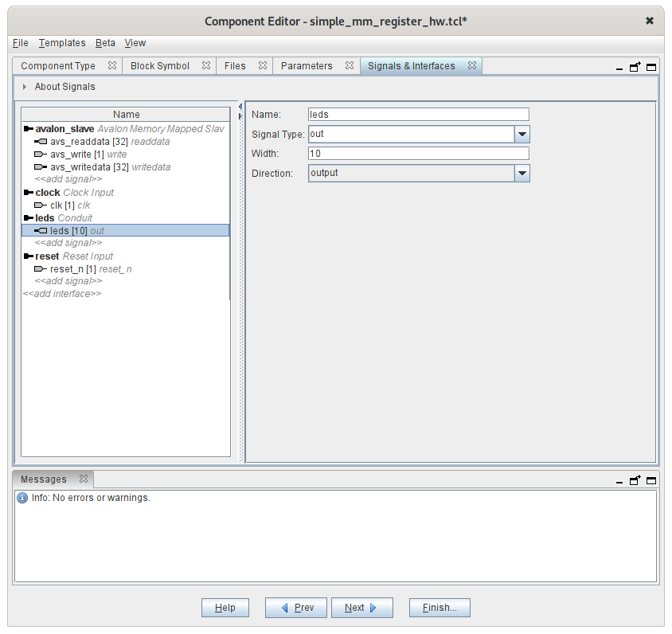Close the Component Type tab via its X icon
672x634 pixels.
tap(112, 66)
